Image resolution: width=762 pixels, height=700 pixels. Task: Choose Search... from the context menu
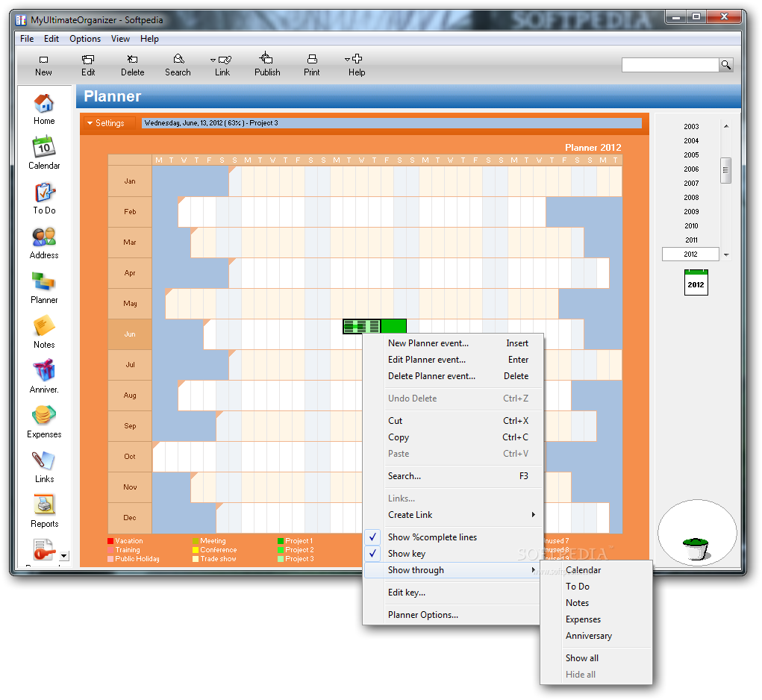[452, 477]
